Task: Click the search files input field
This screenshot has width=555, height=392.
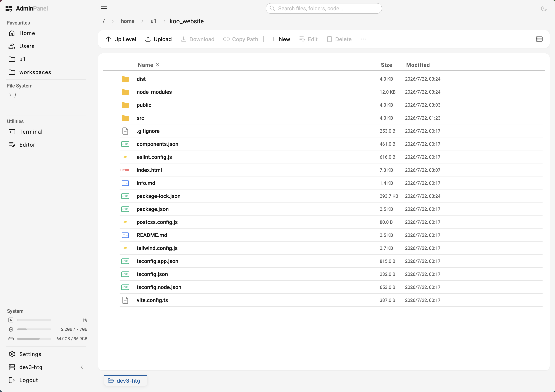Action: point(324,8)
